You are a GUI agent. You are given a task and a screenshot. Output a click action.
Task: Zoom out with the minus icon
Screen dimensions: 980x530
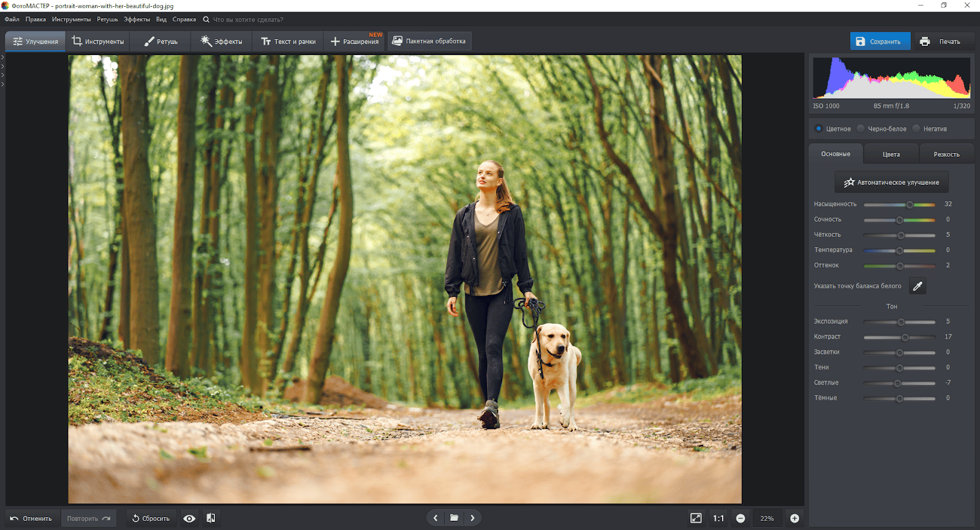[741, 518]
